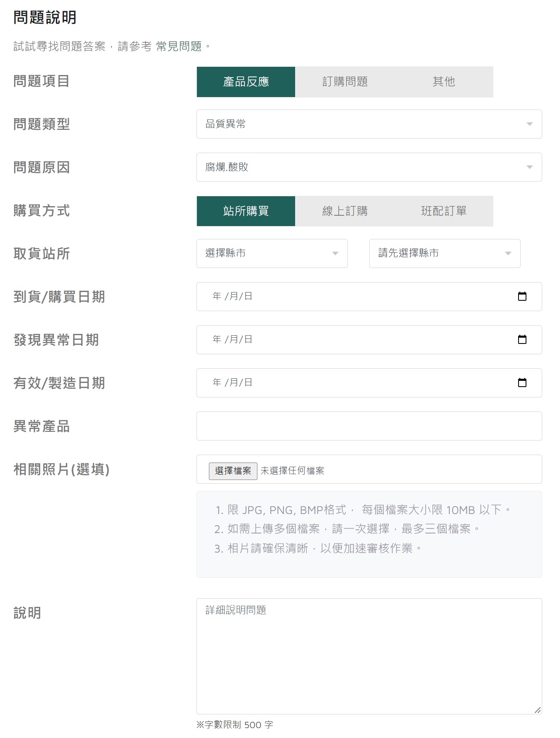560x738 pixels.
Task: Select 訂購問題 as the 問題項目
Action: click(x=345, y=82)
